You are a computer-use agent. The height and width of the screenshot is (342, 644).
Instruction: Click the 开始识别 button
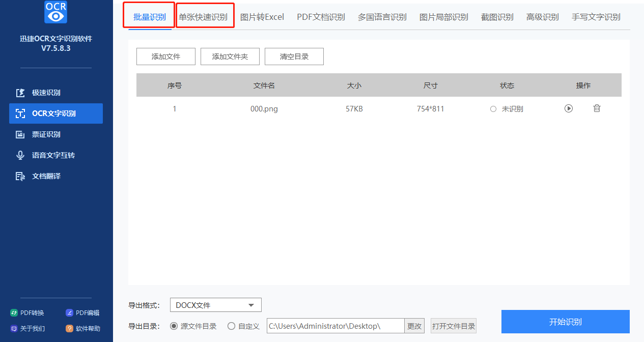(565, 322)
